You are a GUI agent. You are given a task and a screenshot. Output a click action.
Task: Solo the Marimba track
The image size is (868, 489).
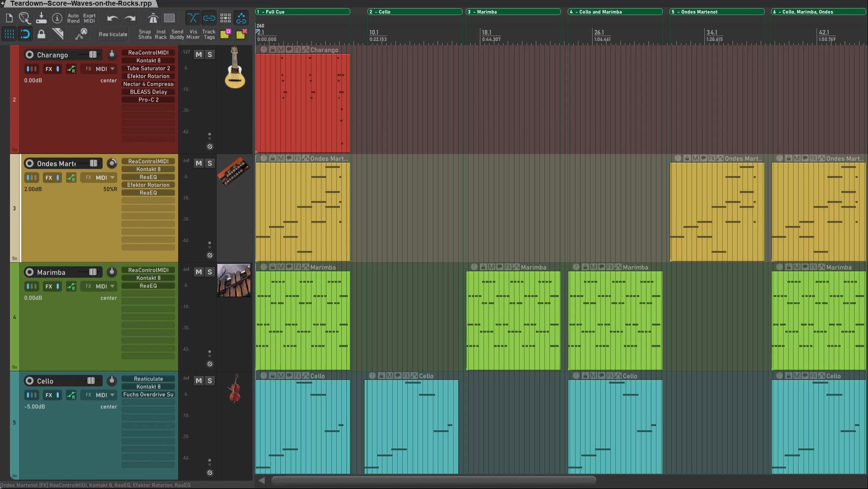pos(210,272)
